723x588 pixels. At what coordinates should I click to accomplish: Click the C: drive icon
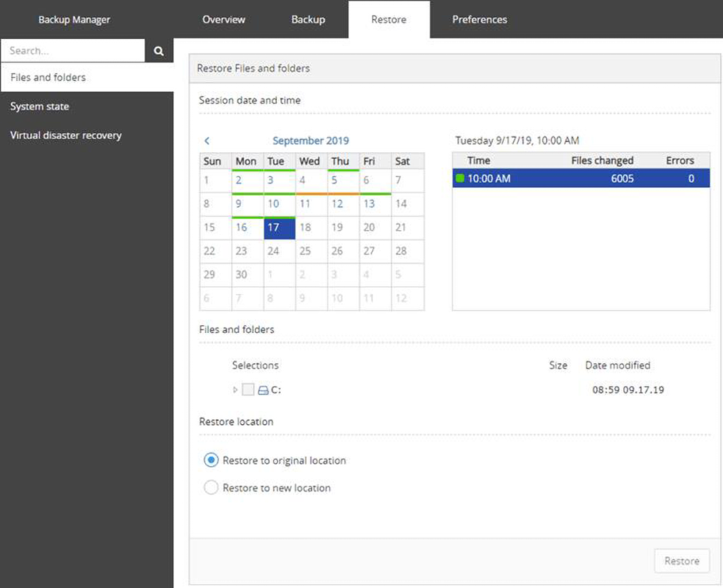263,390
